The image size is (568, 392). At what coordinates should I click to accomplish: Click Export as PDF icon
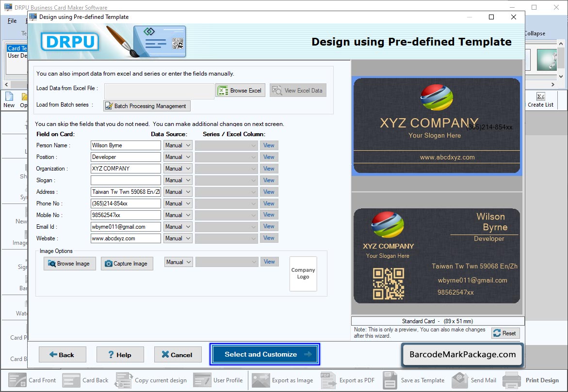(x=347, y=380)
